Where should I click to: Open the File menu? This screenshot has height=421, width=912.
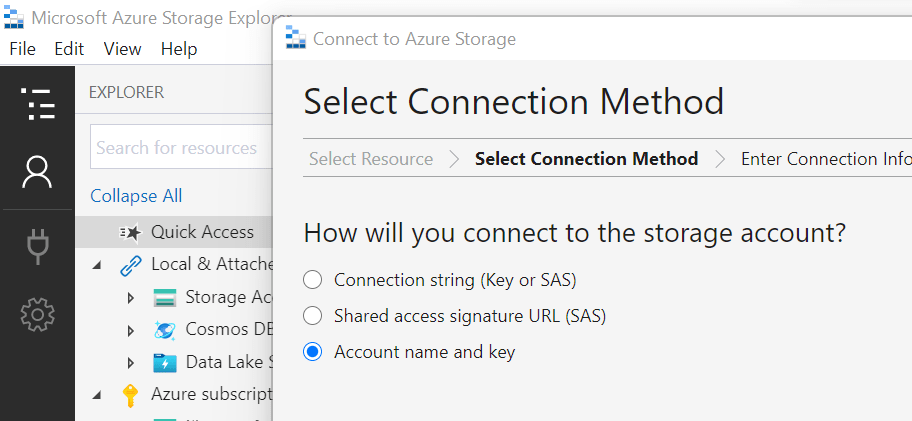(x=22, y=49)
